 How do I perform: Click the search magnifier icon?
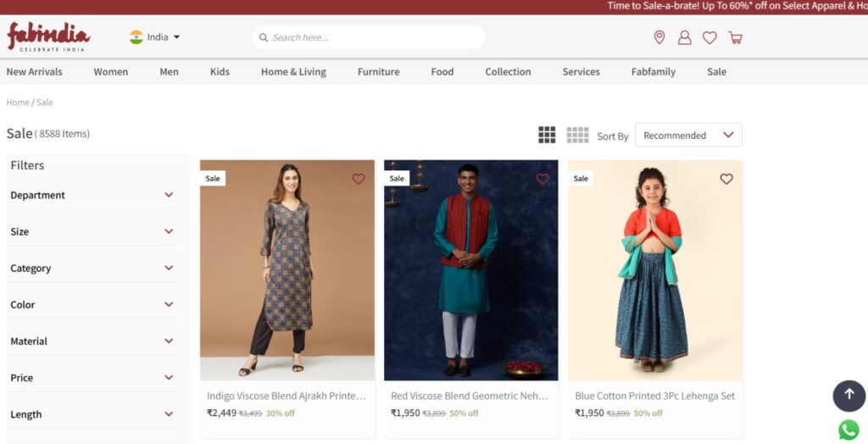pos(264,37)
